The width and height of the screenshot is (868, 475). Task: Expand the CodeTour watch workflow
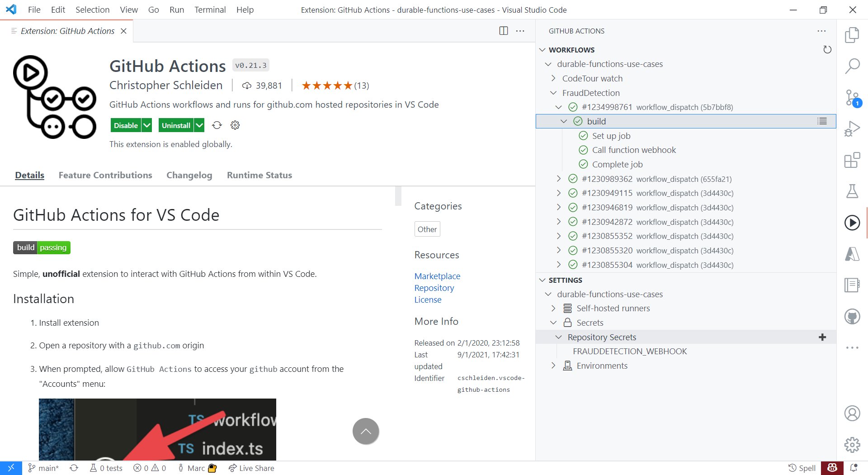[553, 78]
